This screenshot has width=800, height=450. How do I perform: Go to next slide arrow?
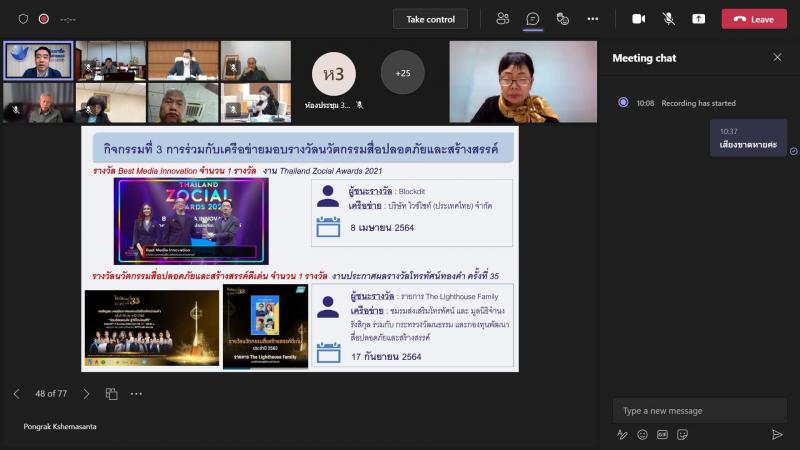click(x=86, y=394)
